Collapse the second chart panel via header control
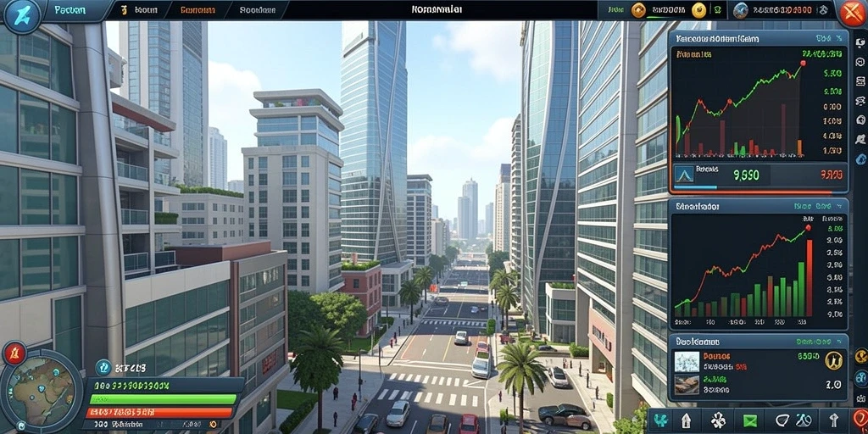Image resolution: width=868 pixels, height=434 pixels. point(840,207)
